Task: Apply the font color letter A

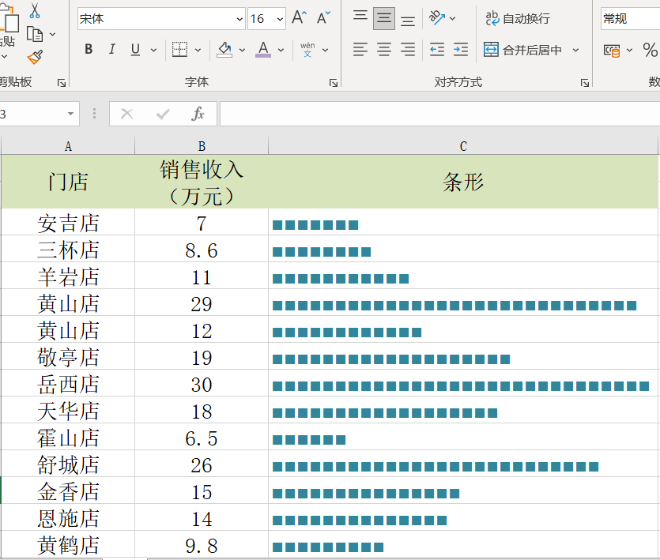Action: 263,49
